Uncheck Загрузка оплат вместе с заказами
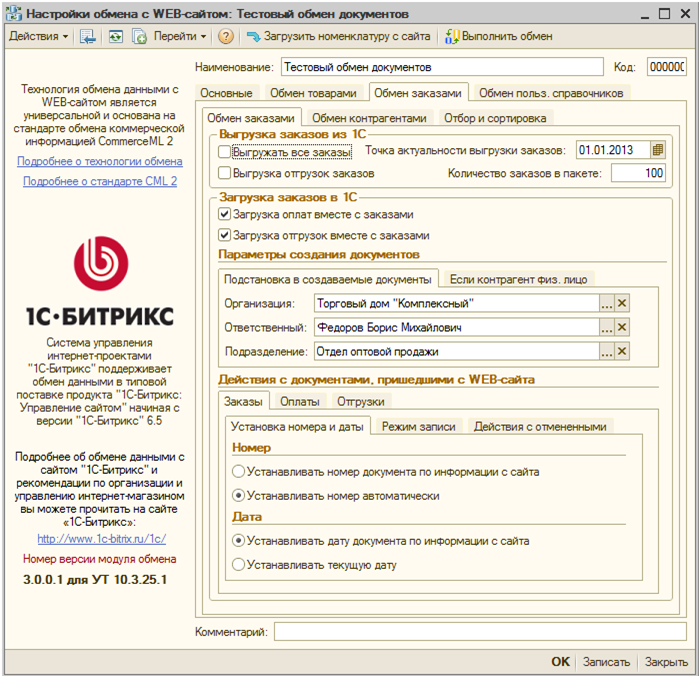 coord(224,214)
